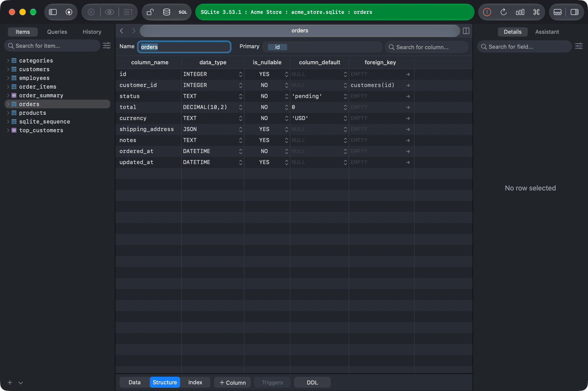Open the connection plug icon

pos(69,12)
